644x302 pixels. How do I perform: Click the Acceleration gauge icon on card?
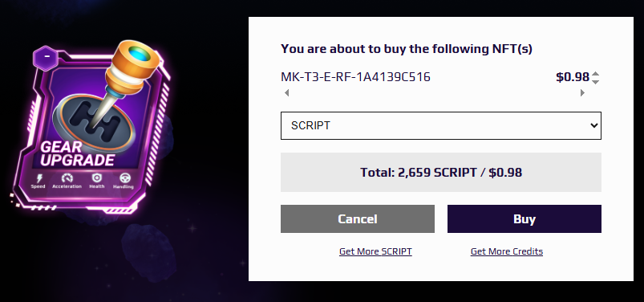coord(67,178)
